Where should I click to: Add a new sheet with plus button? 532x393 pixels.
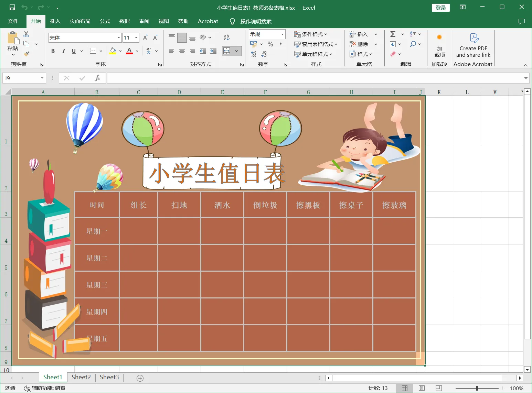[140, 378]
